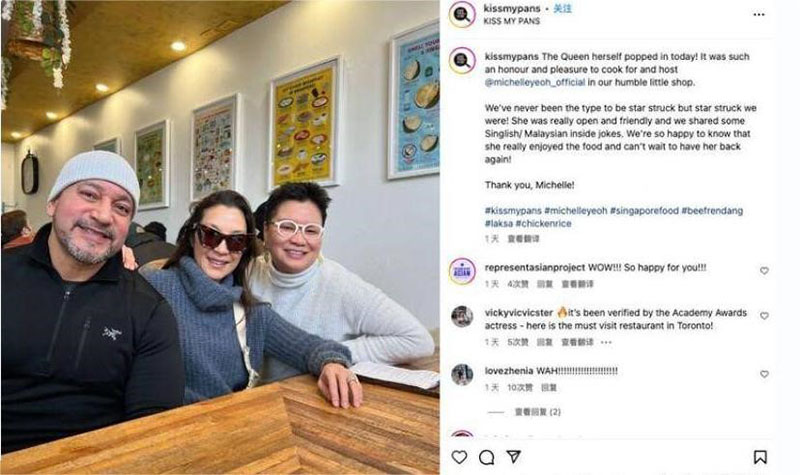Open the lovezhenia avatar
Image resolution: width=800 pixels, height=475 pixels.
click(462, 374)
